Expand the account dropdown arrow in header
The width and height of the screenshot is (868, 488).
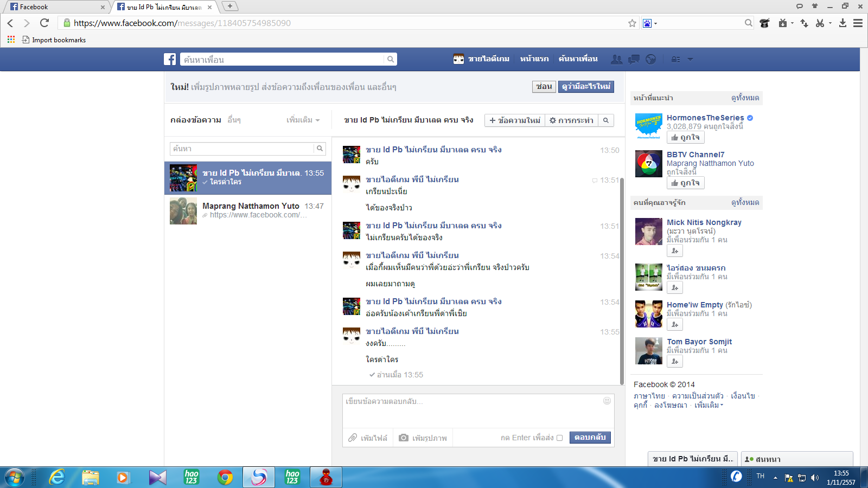click(x=690, y=59)
